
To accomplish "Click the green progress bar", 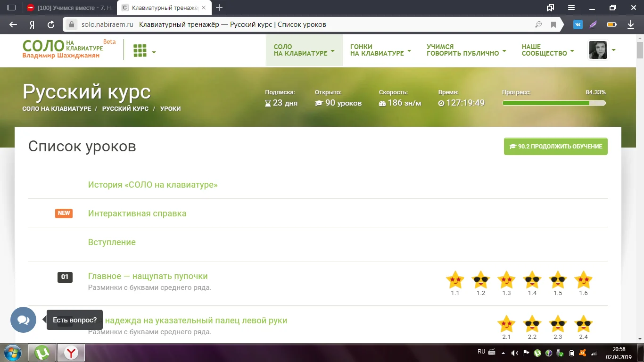I will (x=554, y=103).
